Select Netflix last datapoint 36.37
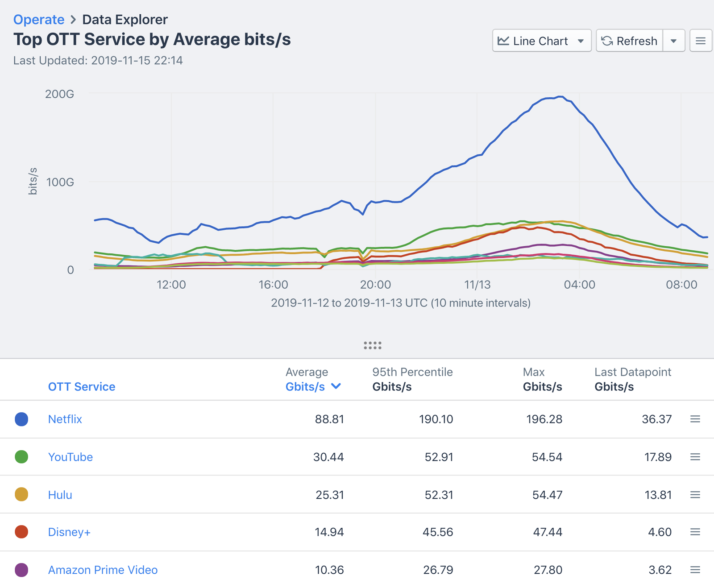This screenshot has width=714, height=588. (x=657, y=419)
